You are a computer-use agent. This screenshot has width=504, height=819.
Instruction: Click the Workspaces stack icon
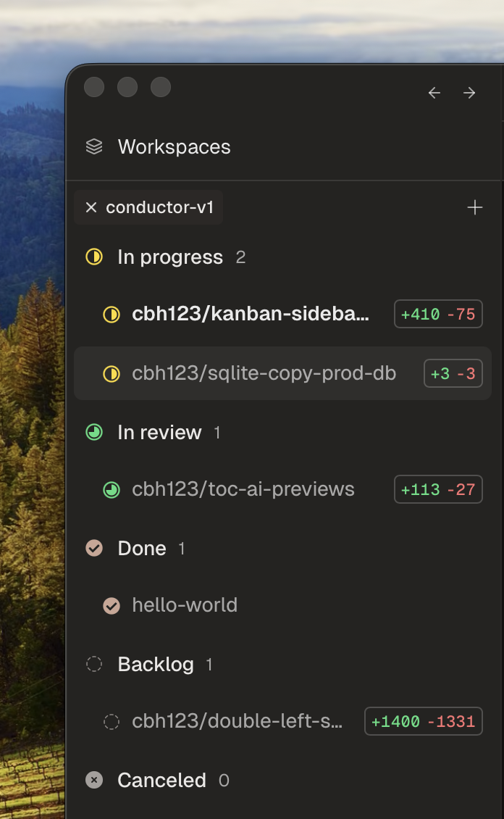click(94, 147)
